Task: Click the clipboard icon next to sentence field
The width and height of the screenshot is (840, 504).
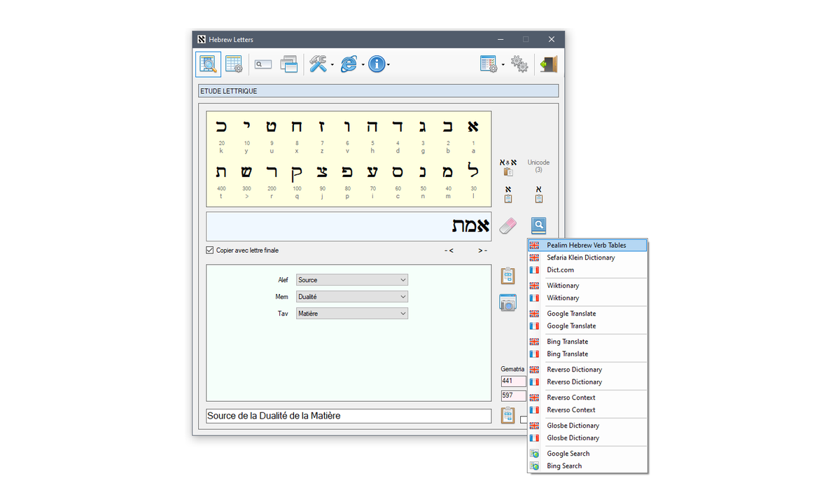Action: tap(508, 415)
